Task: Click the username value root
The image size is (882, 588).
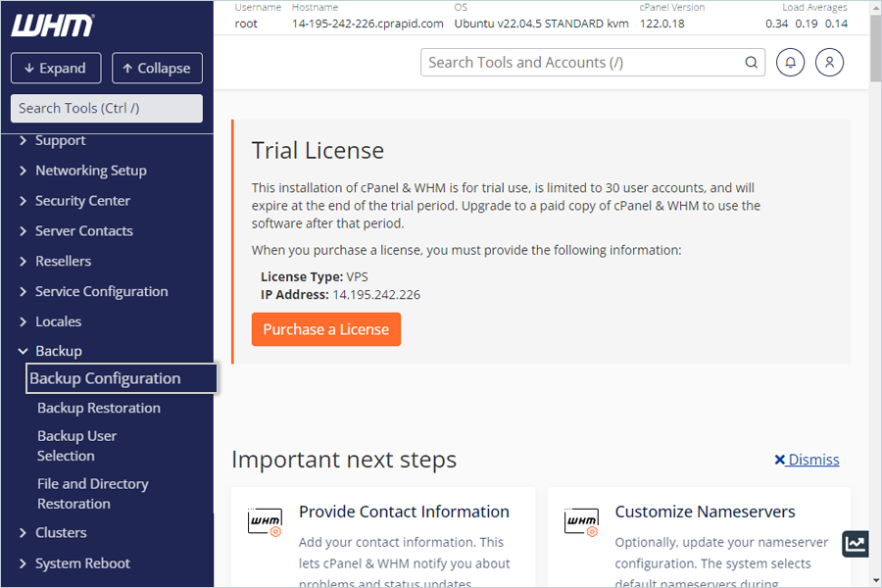Action: pyautogui.click(x=246, y=24)
